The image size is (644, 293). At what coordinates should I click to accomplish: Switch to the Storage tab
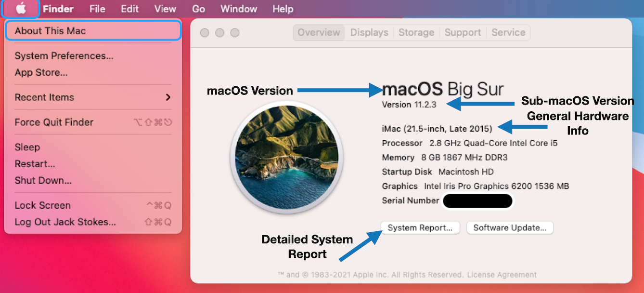[416, 32]
